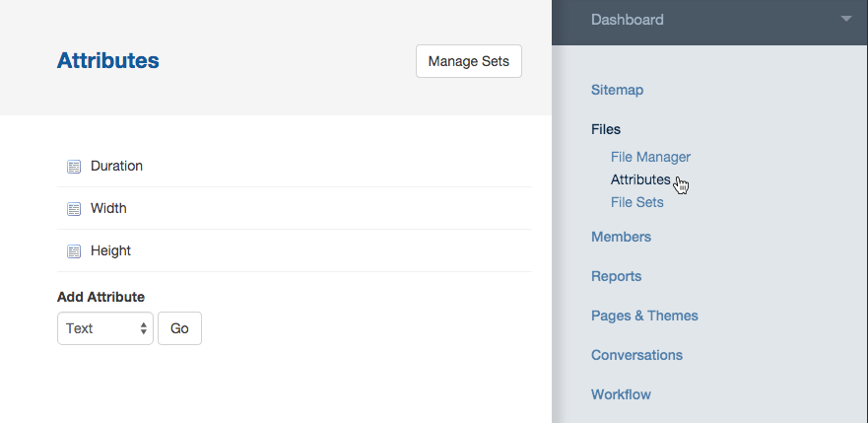The width and height of the screenshot is (868, 423).
Task: Open the Duration attribute row
Action: point(295,166)
